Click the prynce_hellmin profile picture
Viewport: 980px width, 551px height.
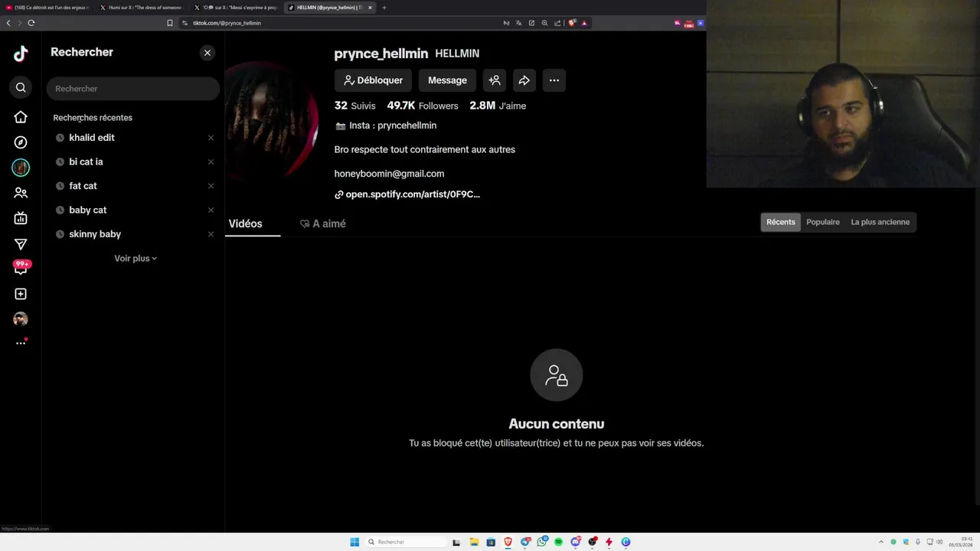click(273, 121)
